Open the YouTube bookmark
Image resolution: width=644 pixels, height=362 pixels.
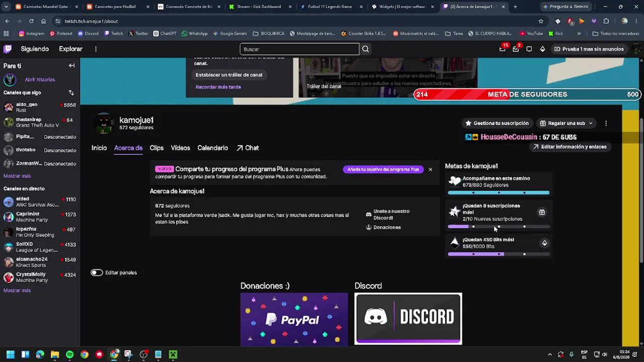pyautogui.click(x=531, y=34)
